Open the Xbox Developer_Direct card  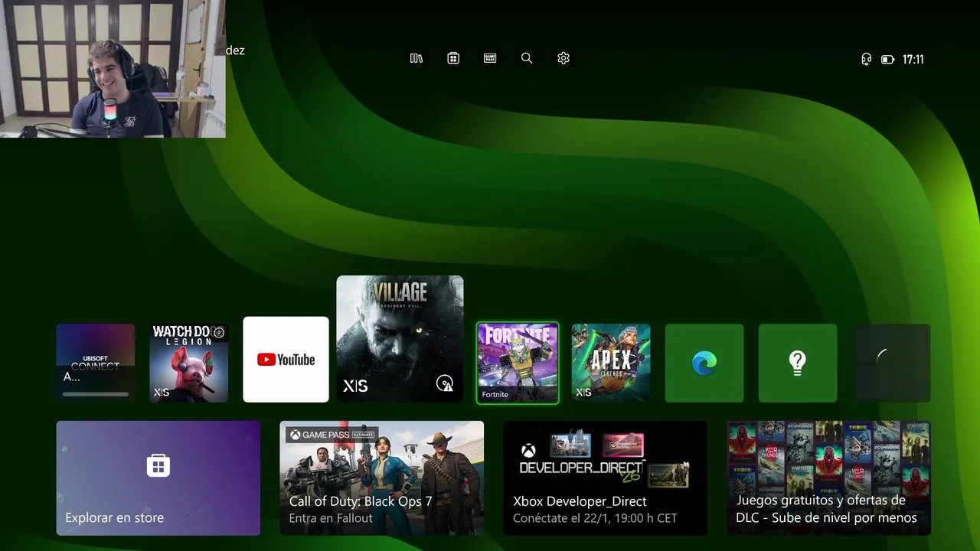coord(606,478)
